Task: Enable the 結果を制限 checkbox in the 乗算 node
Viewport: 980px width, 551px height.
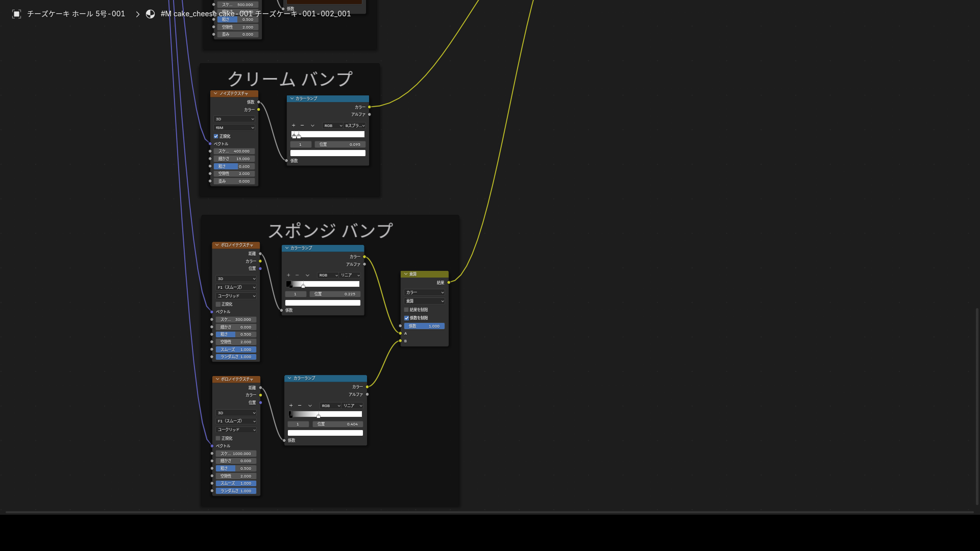Action: (x=406, y=310)
